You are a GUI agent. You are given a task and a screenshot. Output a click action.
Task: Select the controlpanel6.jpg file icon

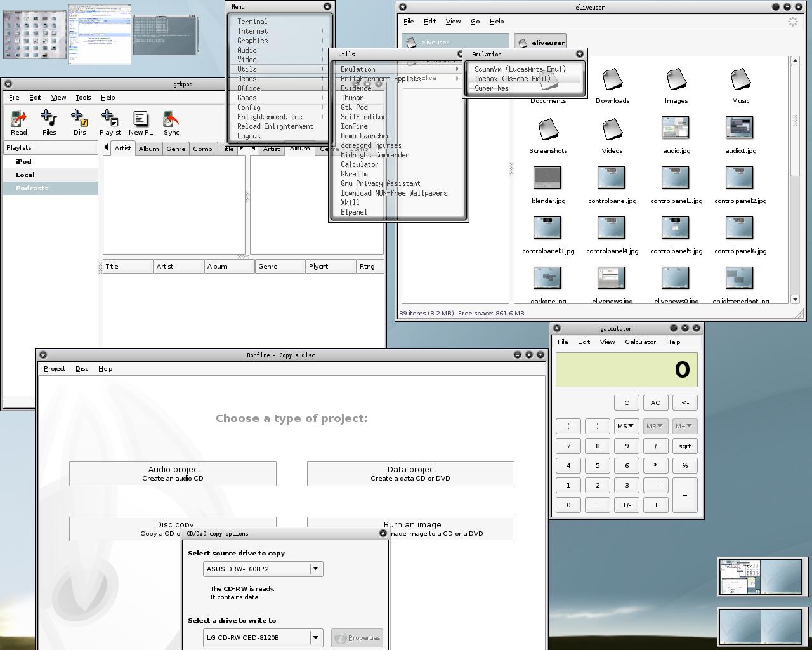739,228
